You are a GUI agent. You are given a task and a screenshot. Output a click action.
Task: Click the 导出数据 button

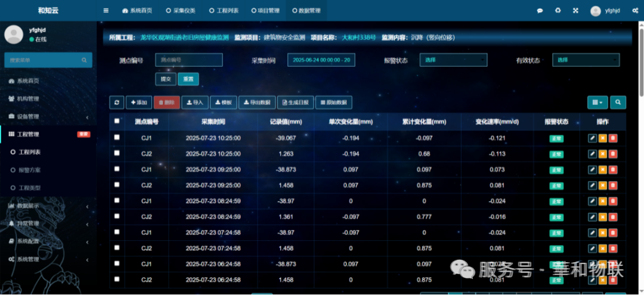(x=257, y=103)
